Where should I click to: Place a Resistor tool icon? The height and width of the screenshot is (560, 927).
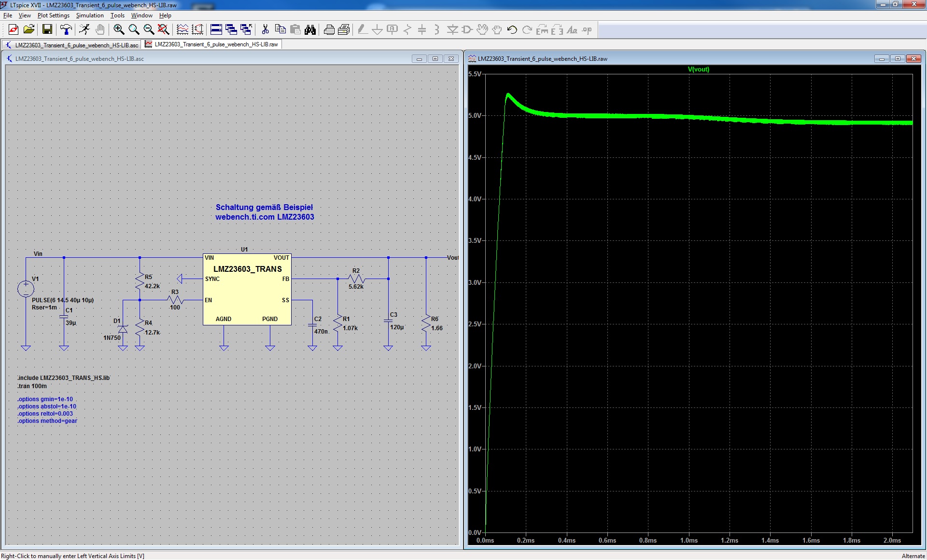[407, 30]
